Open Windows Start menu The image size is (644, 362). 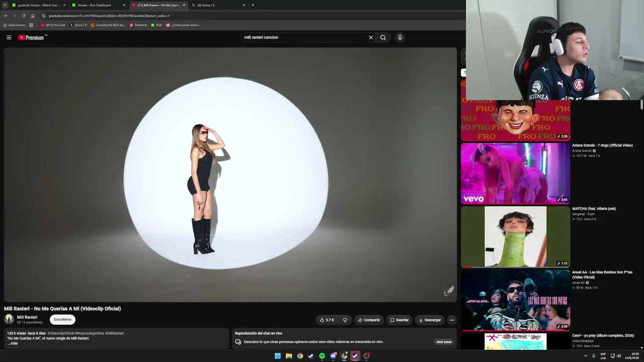[x=278, y=356]
